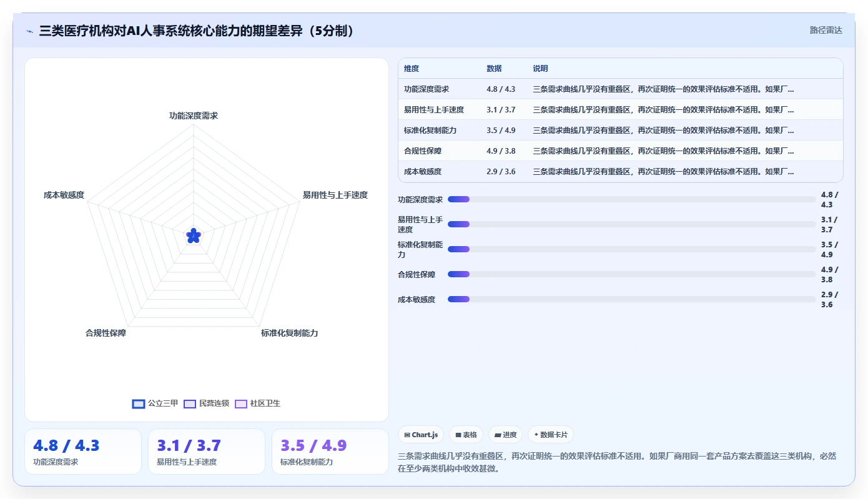Open the 3.1 / 3.7 易用性与上手速度 data card

click(207, 452)
